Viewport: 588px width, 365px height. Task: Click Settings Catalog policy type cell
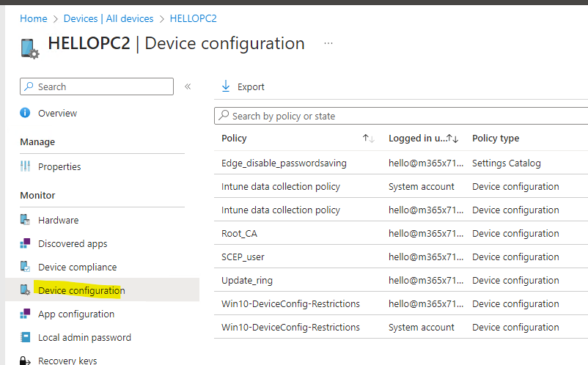point(506,163)
